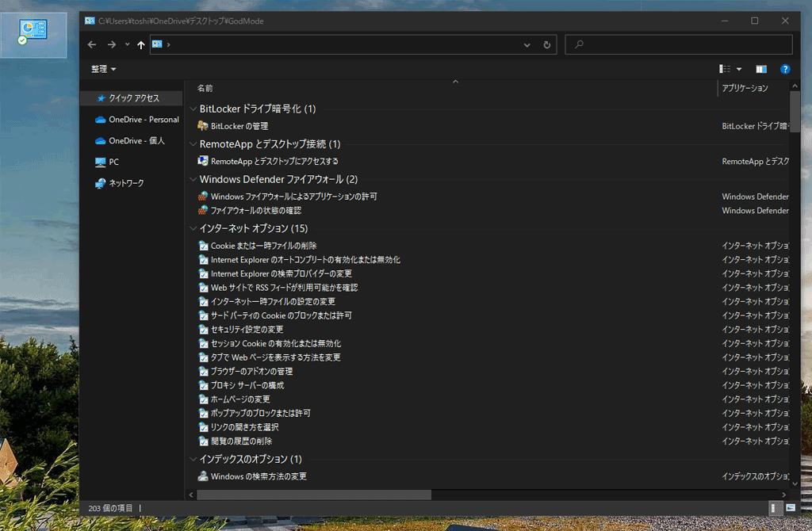Collapse the Windows Defender ファイアウォール group

193,179
